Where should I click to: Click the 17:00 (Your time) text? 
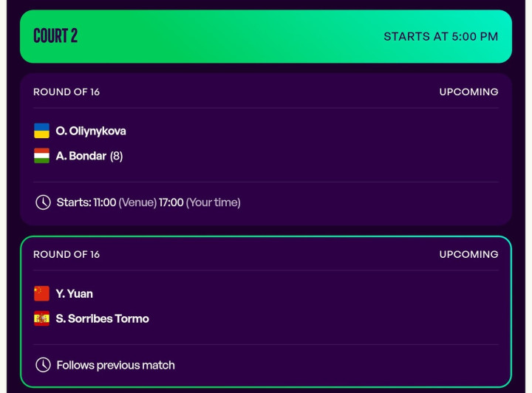pos(199,202)
